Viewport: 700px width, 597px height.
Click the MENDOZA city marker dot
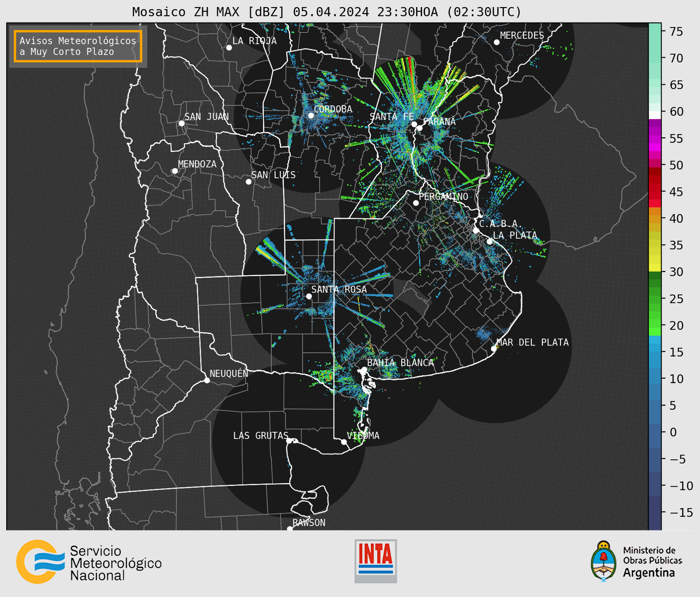[x=175, y=171]
